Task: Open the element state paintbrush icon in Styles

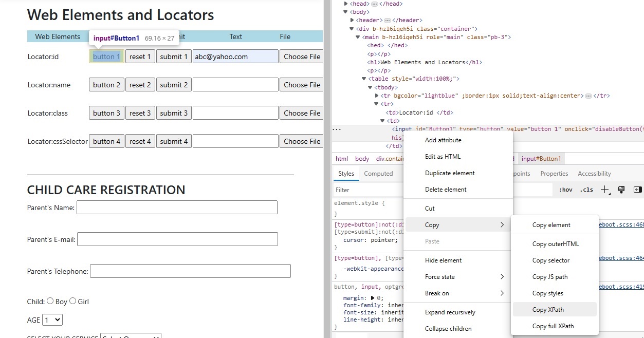Action: [x=621, y=190]
